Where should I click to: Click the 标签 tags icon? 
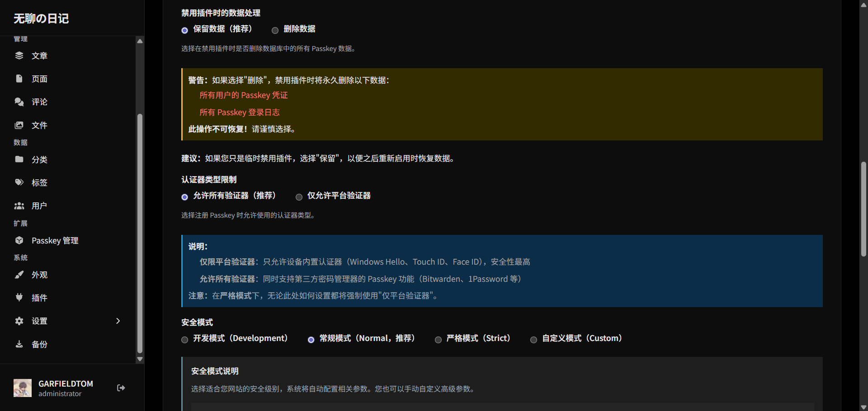pos(19,182)
